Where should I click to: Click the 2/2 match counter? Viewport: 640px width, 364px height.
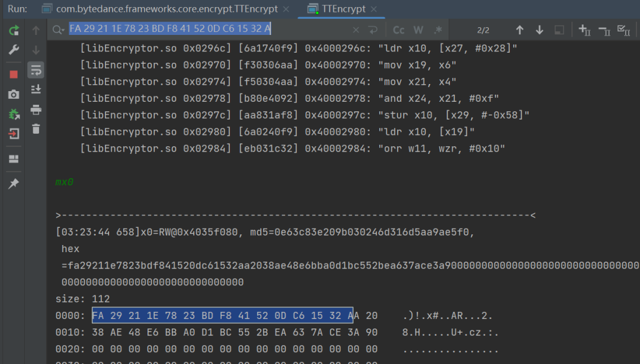pos(484,30)
